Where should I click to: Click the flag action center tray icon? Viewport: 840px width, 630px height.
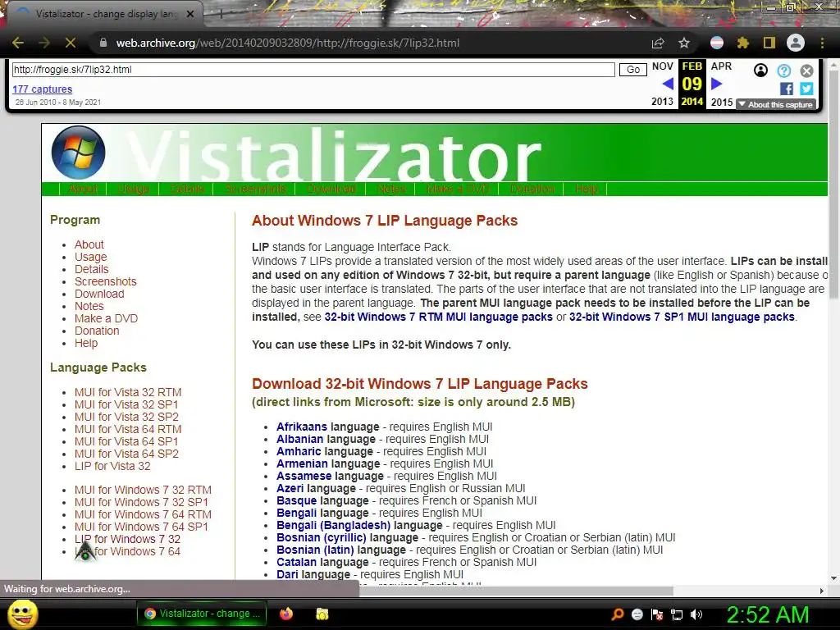tap(657, 615)
